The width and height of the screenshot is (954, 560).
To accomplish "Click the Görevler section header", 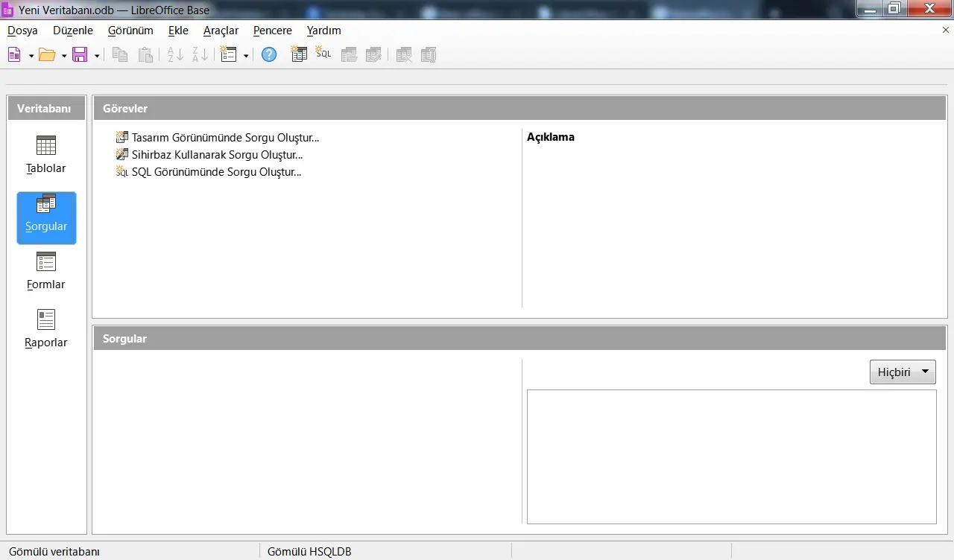I will tap(520, 108).
